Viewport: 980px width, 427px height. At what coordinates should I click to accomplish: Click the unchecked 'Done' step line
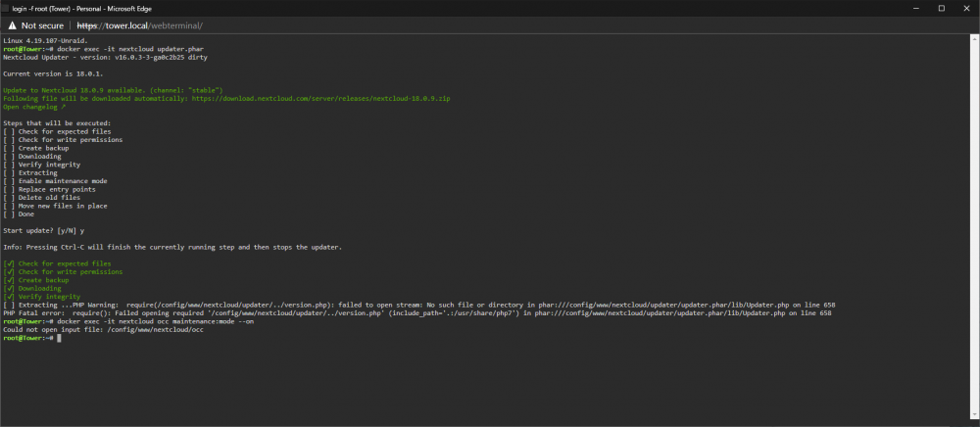point(19,214)
